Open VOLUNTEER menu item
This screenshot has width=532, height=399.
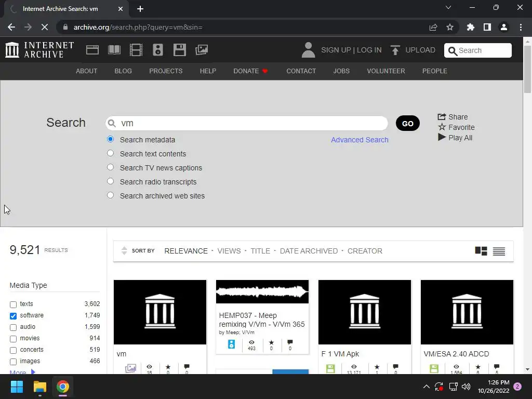click(386, 71)
